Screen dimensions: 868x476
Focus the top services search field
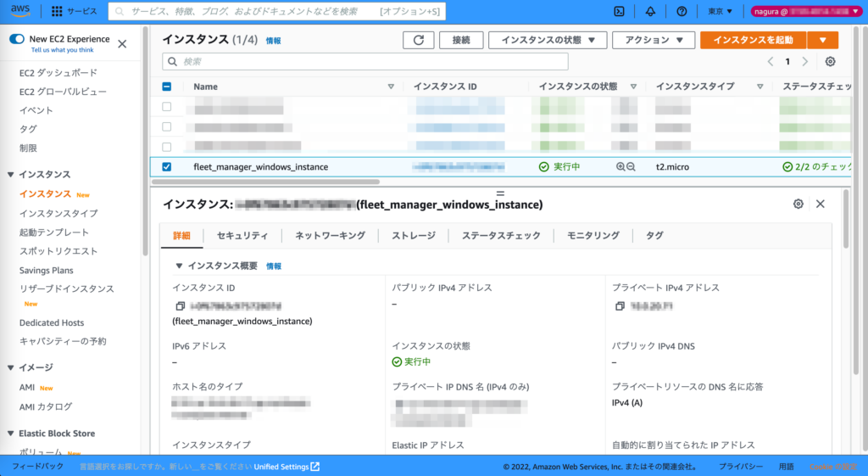coord(277,11)
